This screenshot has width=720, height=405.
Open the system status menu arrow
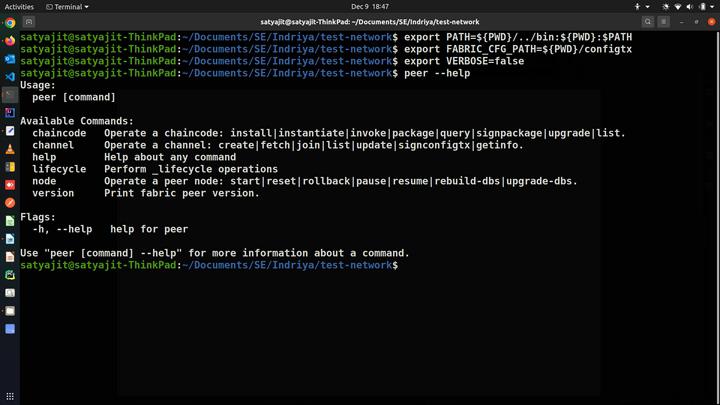click(x=711, y=6)
